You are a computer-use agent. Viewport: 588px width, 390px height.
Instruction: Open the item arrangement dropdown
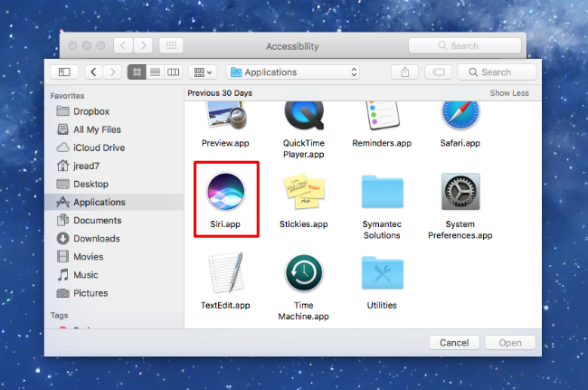[x=203, y=72]
